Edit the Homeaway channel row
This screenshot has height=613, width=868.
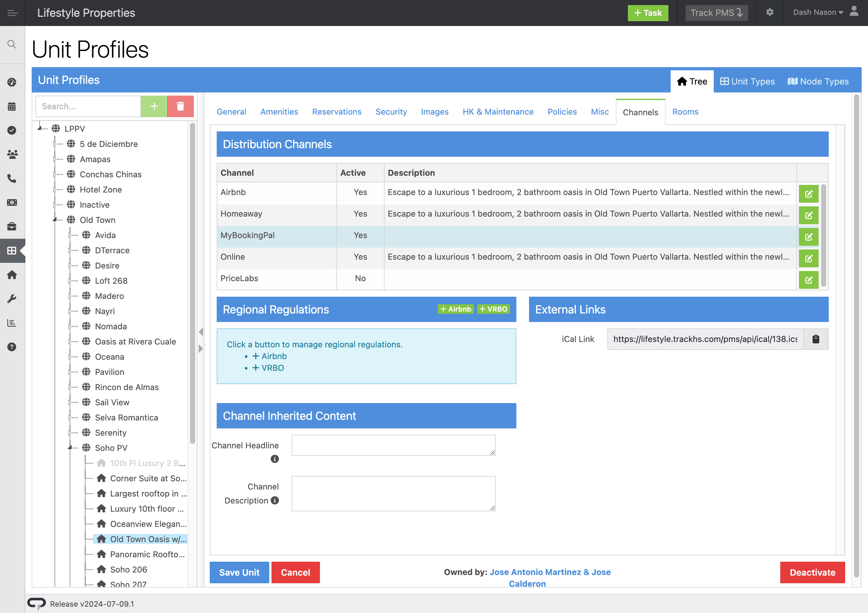click(x=809, y=215)
